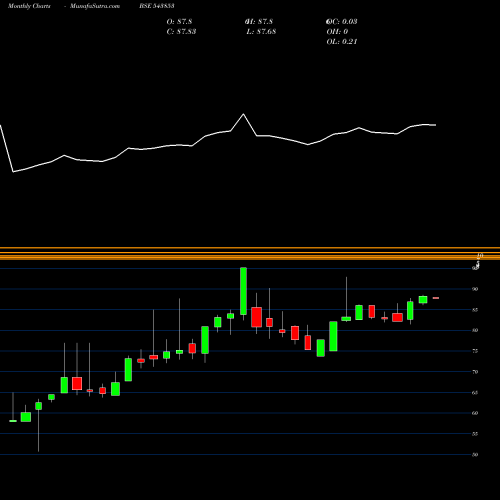Click the close value "C: 87.83"
Image resolution: width=500 pixels, height=500 pixels.
click(181, 32)
